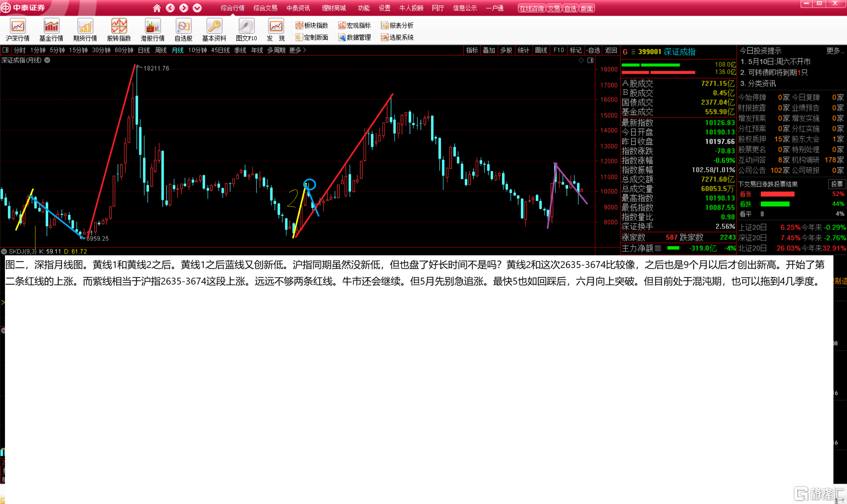847x504 pixels.
Task: Open 更多.. investment tips link
Action: (x=835, y=51)
